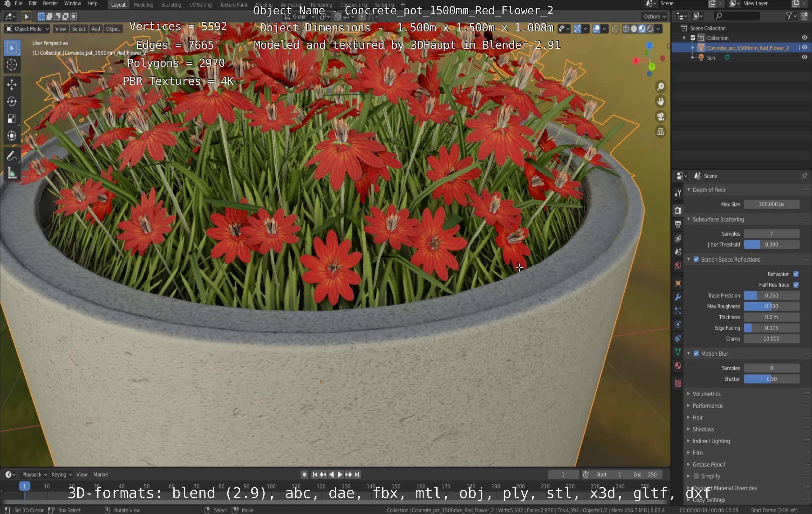Open the Keying popover in timeline
Screen dimensions: 812x514
tap(61, 475)
